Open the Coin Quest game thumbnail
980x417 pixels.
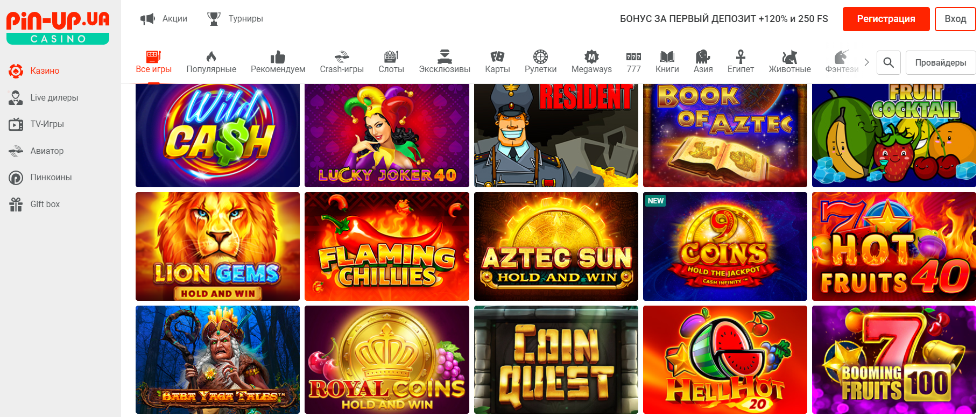point(556,359)
